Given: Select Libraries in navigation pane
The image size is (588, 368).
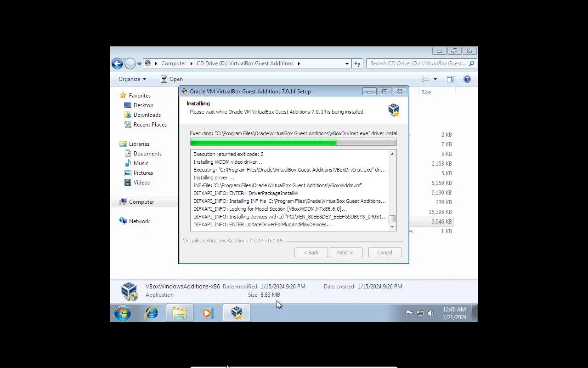Looking at the screenshot, I should (139, 144).
